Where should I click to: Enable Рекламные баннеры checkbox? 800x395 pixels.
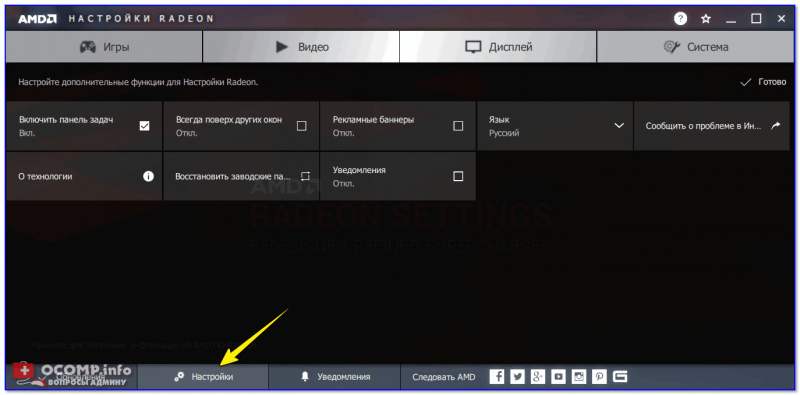(458, 126)
